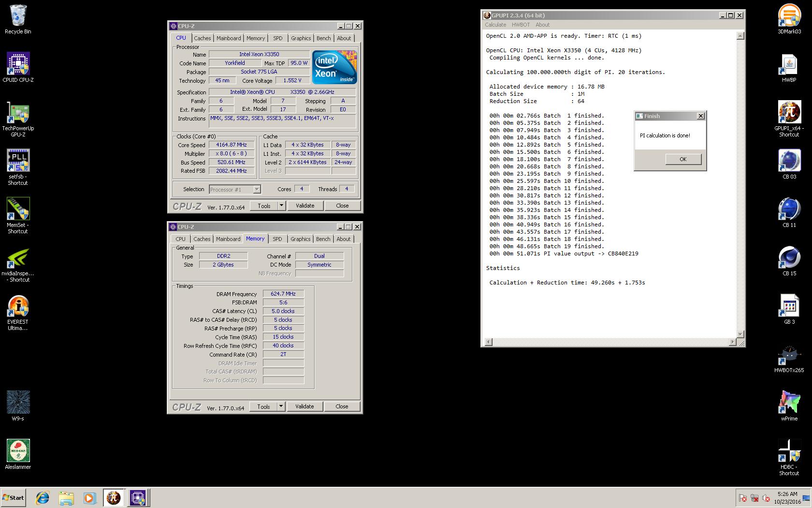This screenshot has height=508, width=812.
Task: Open Graphics tab in top CPU-Z window
Action: [301, 38]
